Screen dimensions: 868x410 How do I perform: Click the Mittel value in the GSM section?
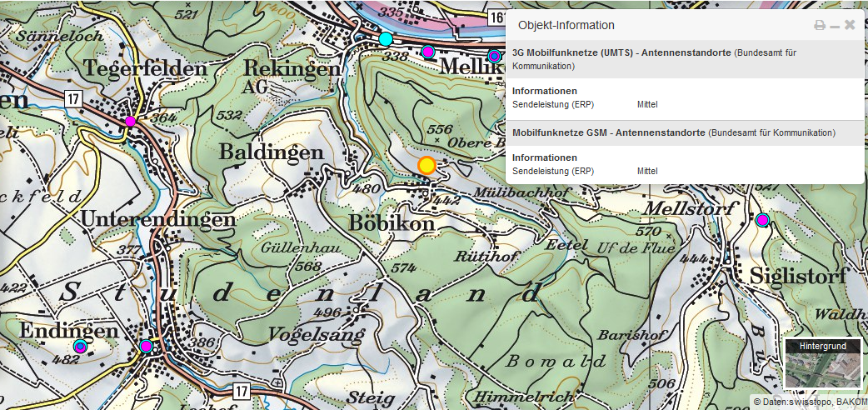[647, 171]
